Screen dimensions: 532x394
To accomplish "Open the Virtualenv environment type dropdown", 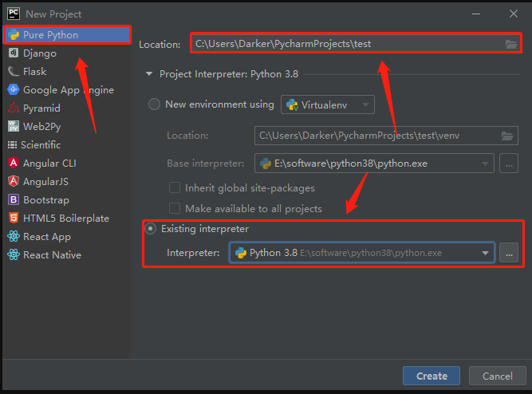I will (328, 104).
